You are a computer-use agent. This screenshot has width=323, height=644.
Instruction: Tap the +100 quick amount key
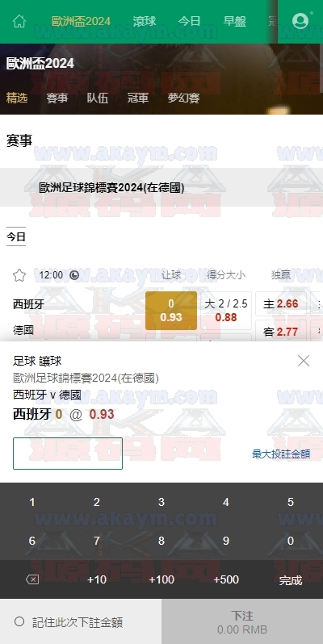(161, 579)
